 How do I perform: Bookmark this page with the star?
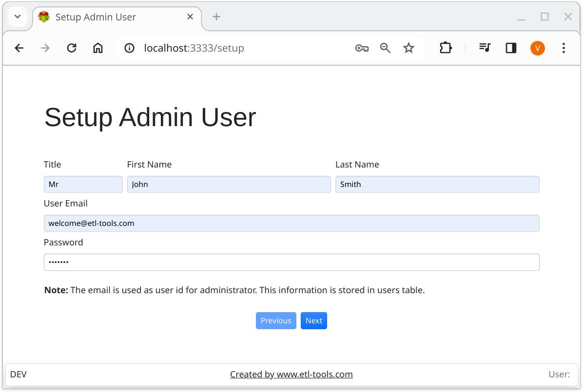408,48
